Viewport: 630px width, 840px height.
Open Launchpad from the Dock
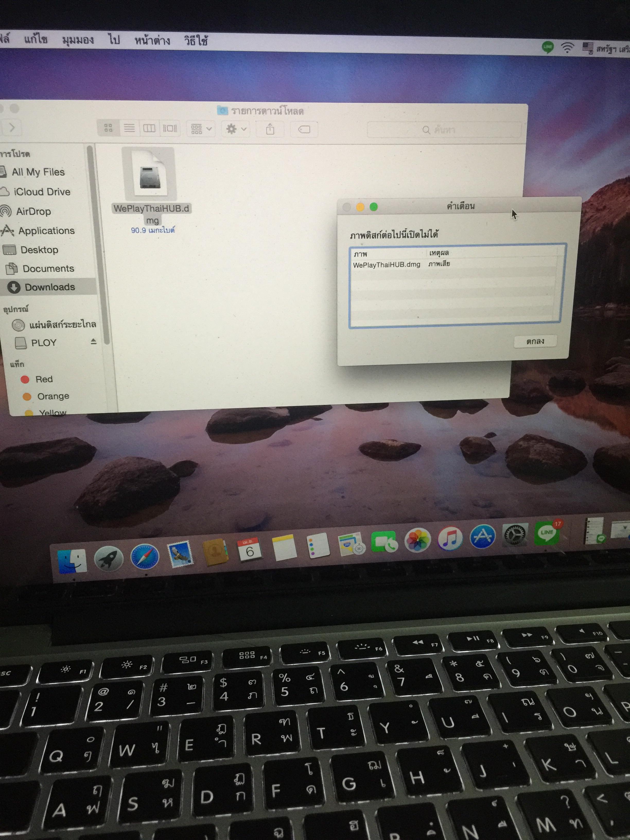[x=109, y=559]
